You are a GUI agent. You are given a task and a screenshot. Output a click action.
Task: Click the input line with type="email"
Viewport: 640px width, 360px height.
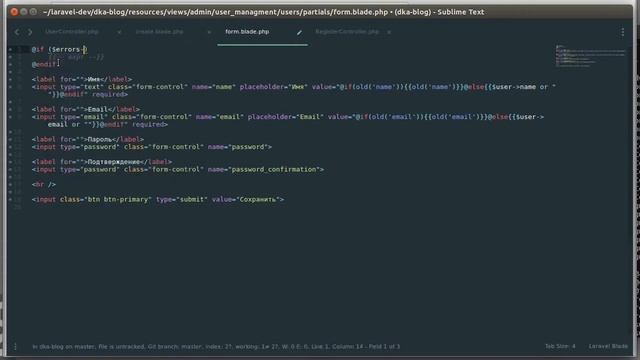tap(287, 120)
